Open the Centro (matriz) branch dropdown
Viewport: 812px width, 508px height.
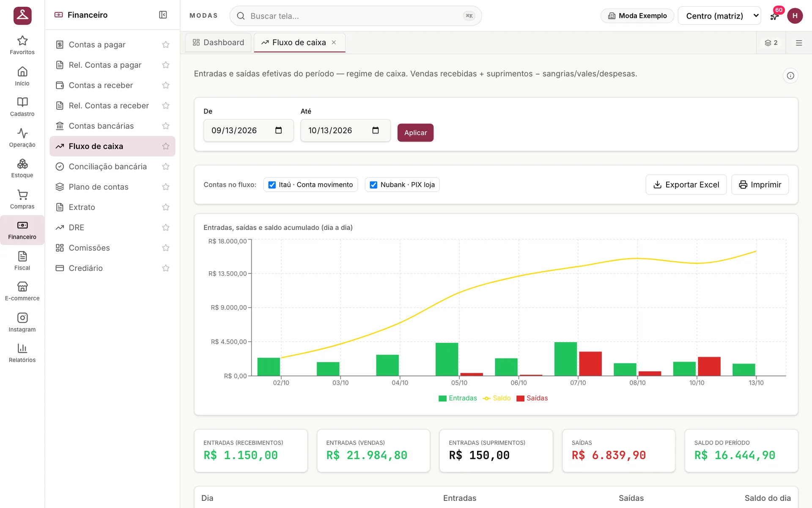coord(719,16)
